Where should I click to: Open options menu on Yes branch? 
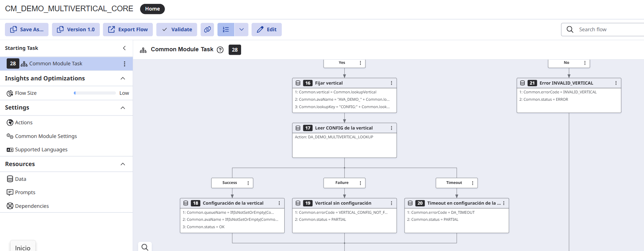coord(360,63)
